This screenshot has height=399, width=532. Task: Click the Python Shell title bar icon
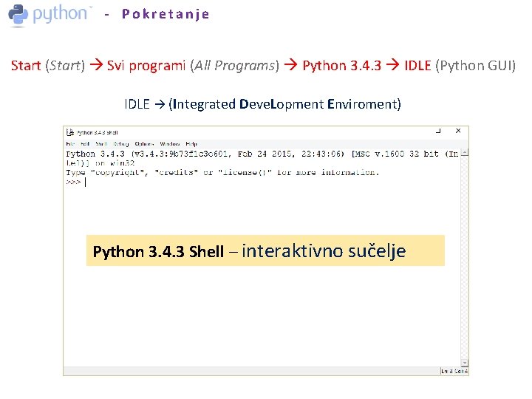pyautogui.click(x=70, y=132)
